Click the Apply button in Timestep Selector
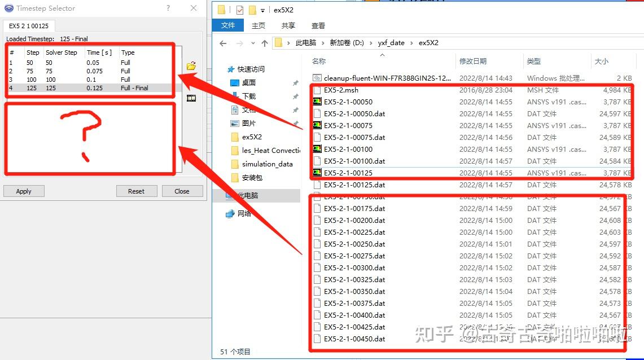The image size is (644, 360). 24,191
